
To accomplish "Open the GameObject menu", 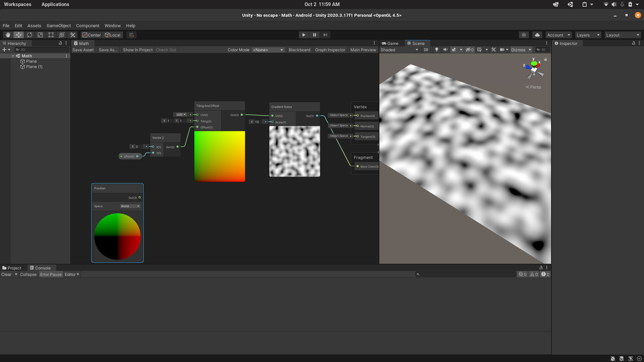I will 58,26.
